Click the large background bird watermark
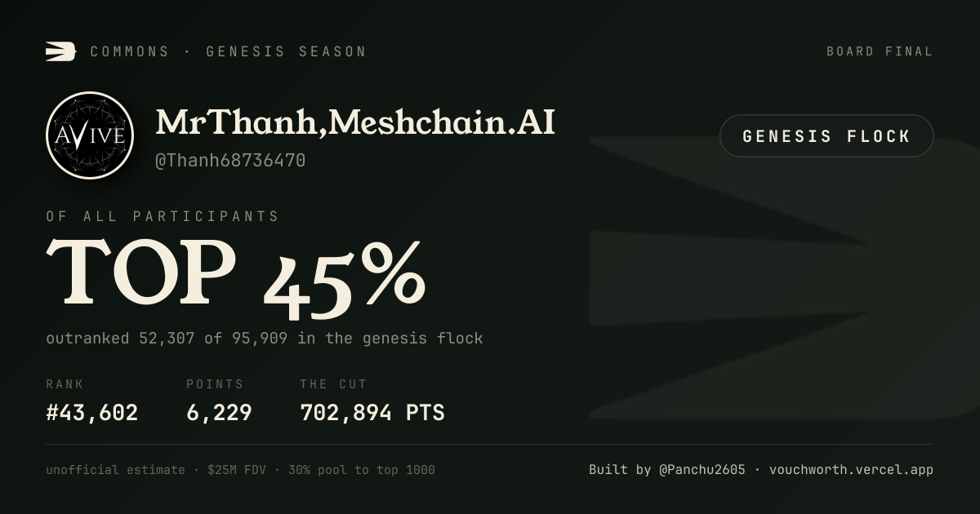This screenshot has height=514, width=980. [x=784, y=277]
